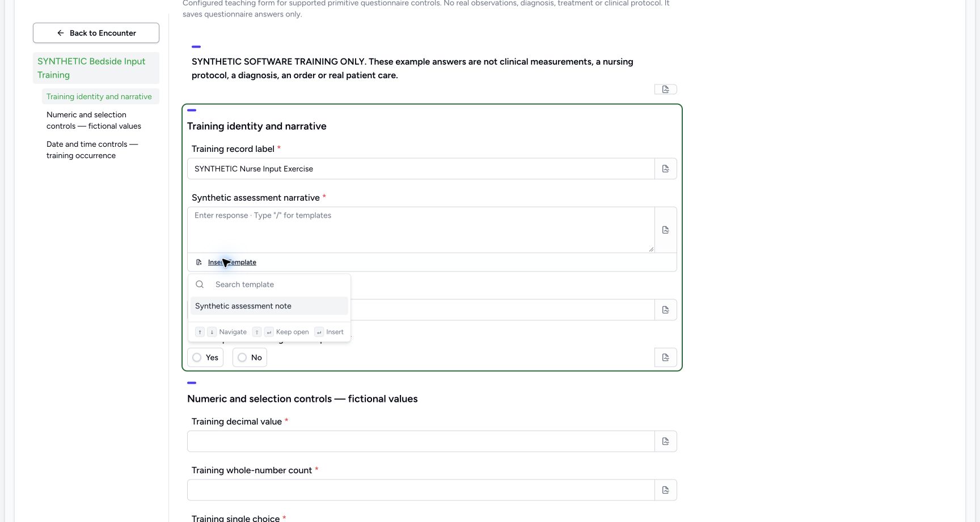Image resolution: width=980 pixels, height=522 pixels.
Task: Jump to Numeric and selection controls in sidebar
Action: point(100,120)
